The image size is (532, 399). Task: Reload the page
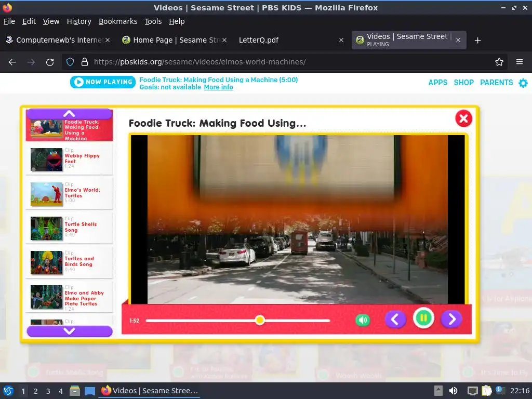[x=50, y=62]
